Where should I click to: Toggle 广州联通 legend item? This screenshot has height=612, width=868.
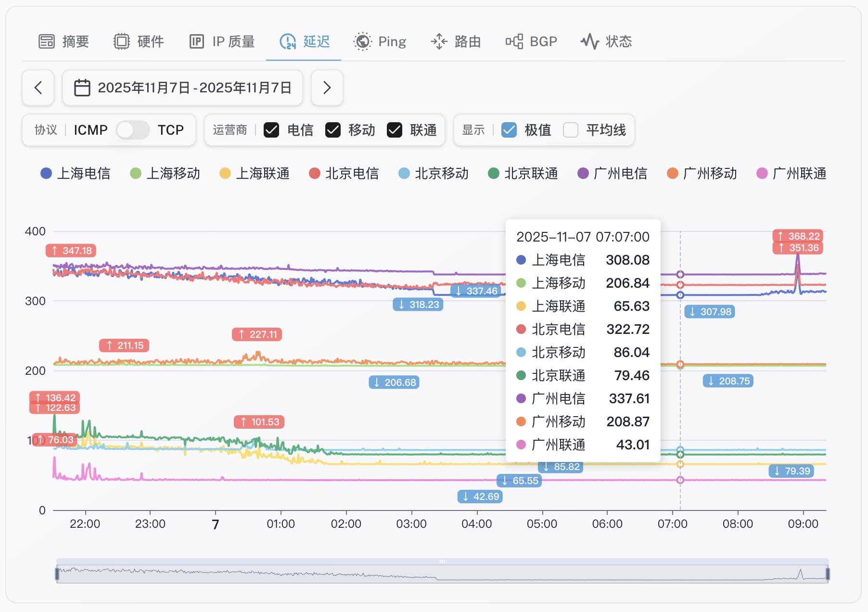click(x=791, y=173)
